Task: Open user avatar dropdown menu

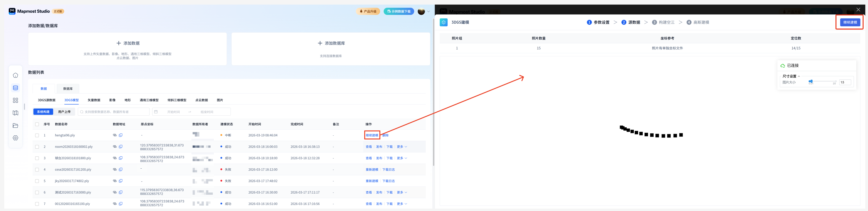Action: point(424,12)
